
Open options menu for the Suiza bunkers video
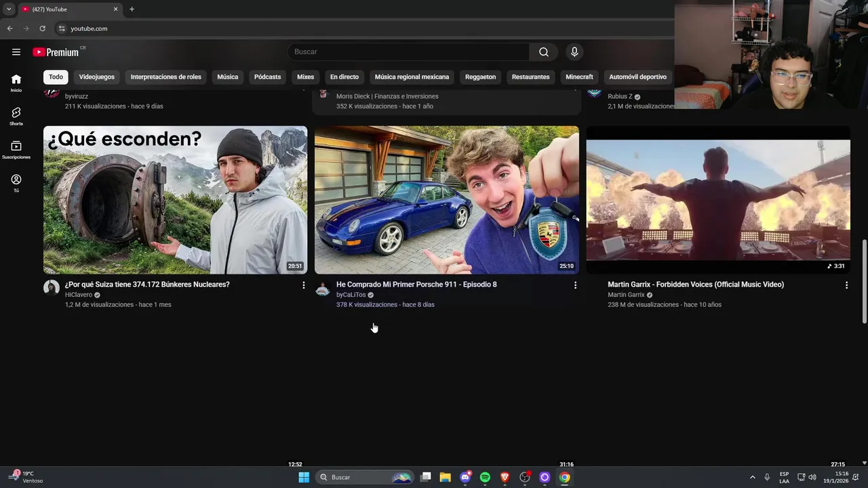click(x=303, y=285)
